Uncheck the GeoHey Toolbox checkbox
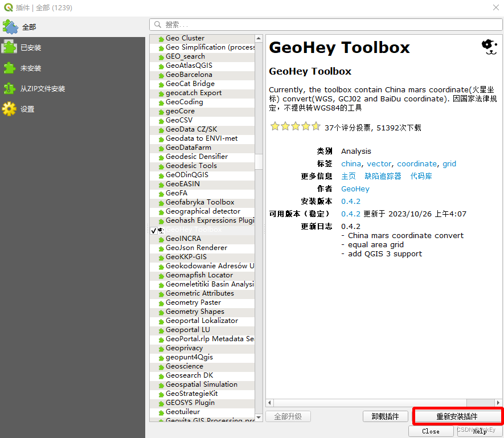This screenshot has width=504, height=438. click(x=154, y=230)
